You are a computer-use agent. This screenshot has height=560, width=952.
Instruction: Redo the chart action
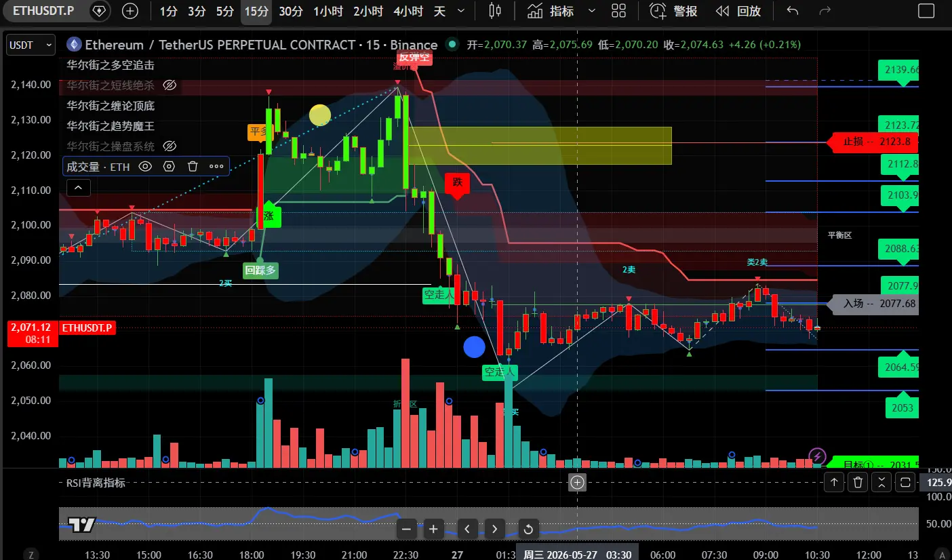(x=825, y=11)
